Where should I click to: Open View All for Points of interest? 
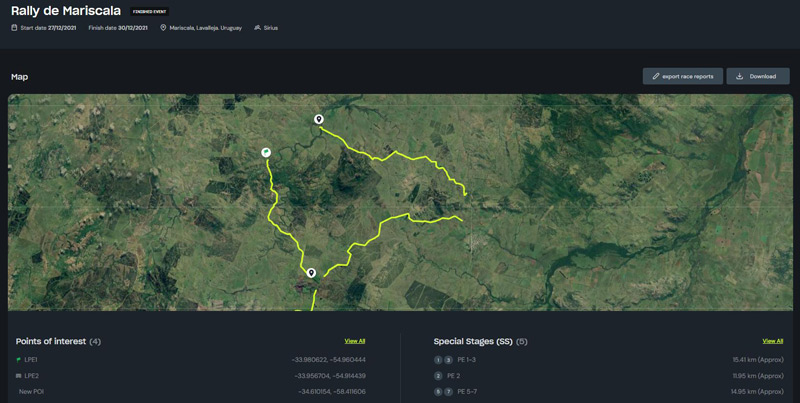[355, 341]
